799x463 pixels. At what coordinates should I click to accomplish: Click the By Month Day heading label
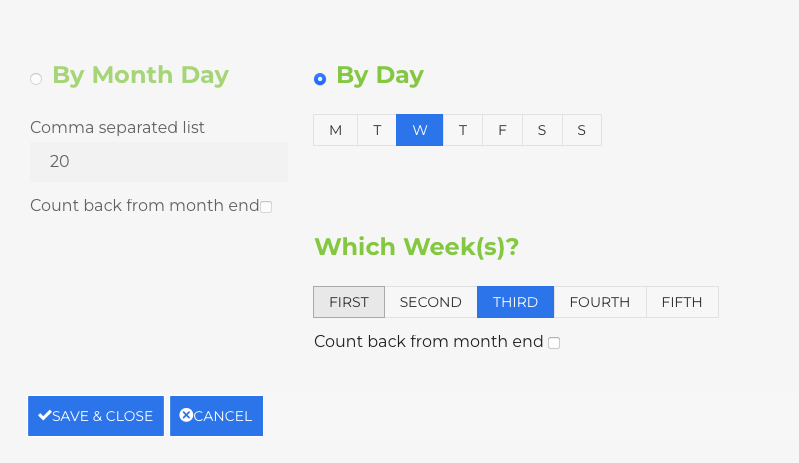pos(141,75)
